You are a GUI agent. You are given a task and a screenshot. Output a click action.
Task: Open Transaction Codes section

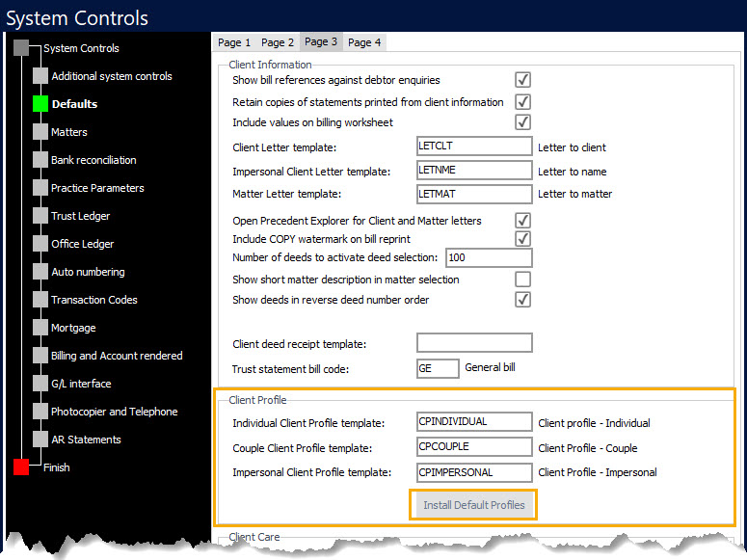pyautogui.click(x=93, y=300)
